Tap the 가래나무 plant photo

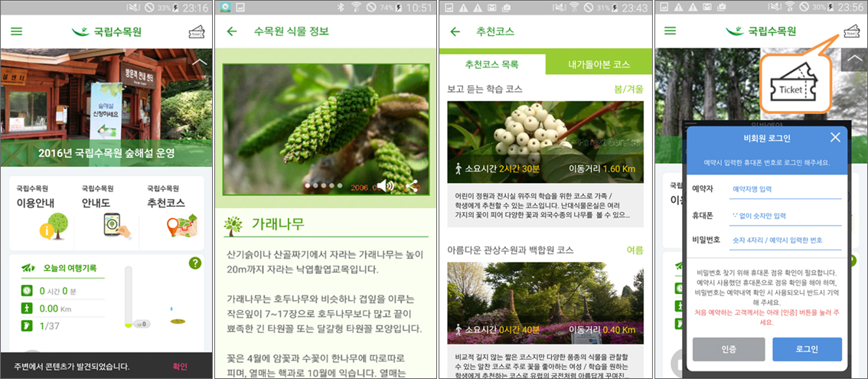tap(325, 129)
